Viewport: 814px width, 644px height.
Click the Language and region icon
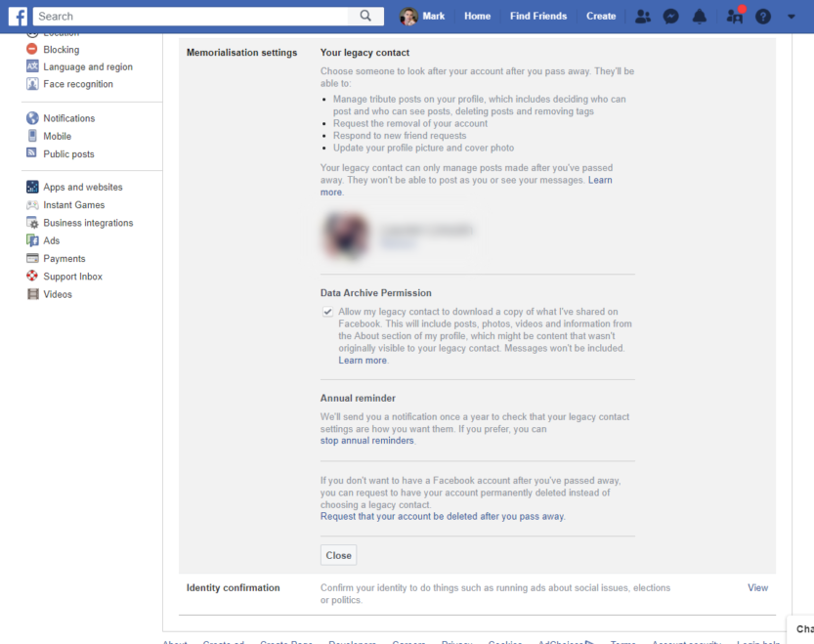pos(32,65)
